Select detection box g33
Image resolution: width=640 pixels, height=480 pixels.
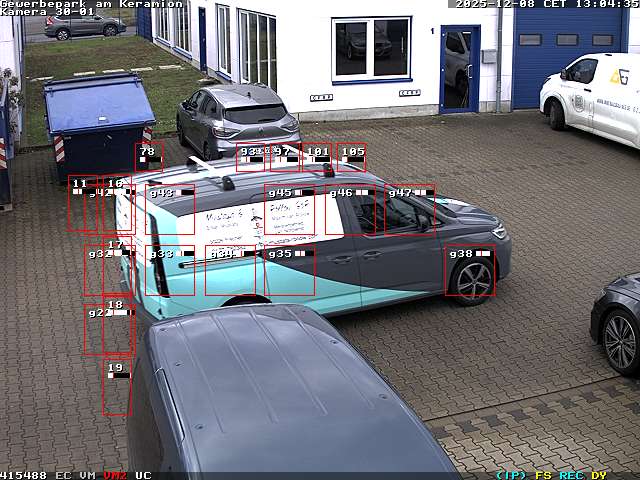pos(170,270)
